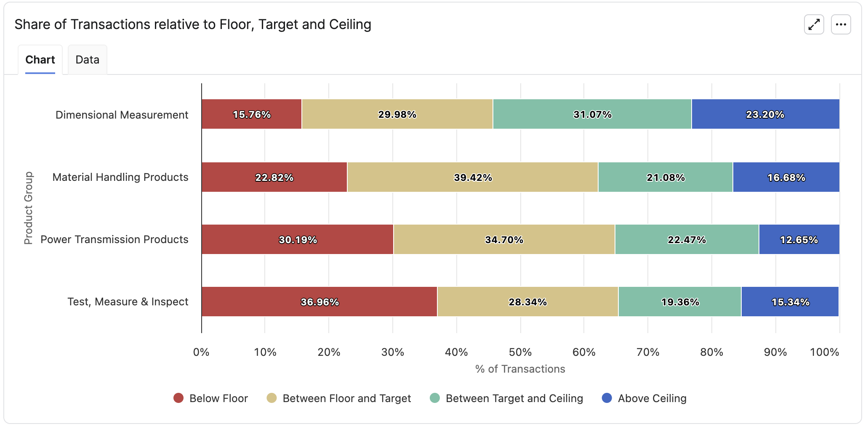868x429 pixels.
Task: Click the green Between Target and Ceiling dot
Action: pyautogui.click(x=435, y=398)
